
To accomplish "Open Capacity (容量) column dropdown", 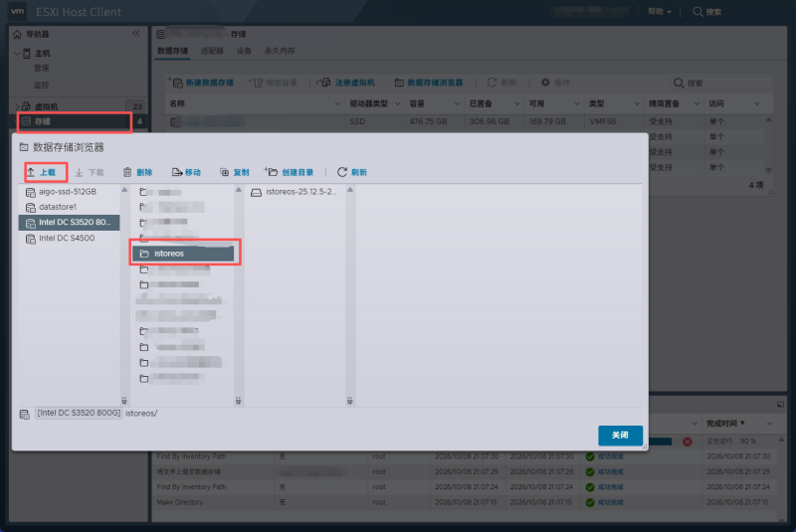I will (458, 104).
